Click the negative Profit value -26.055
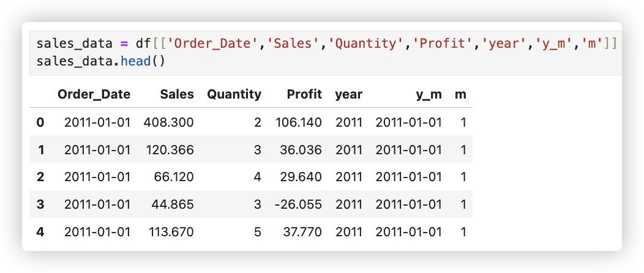 [298, 204]
